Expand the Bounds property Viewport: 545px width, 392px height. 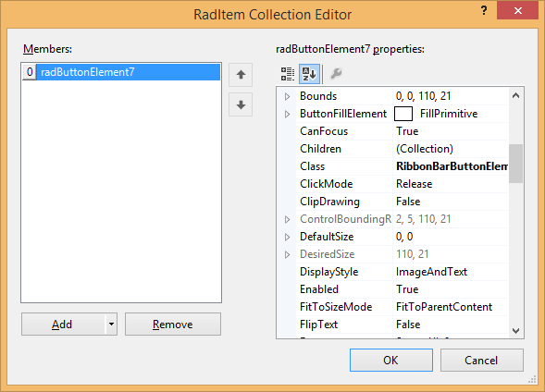click(x=287, y=96)
